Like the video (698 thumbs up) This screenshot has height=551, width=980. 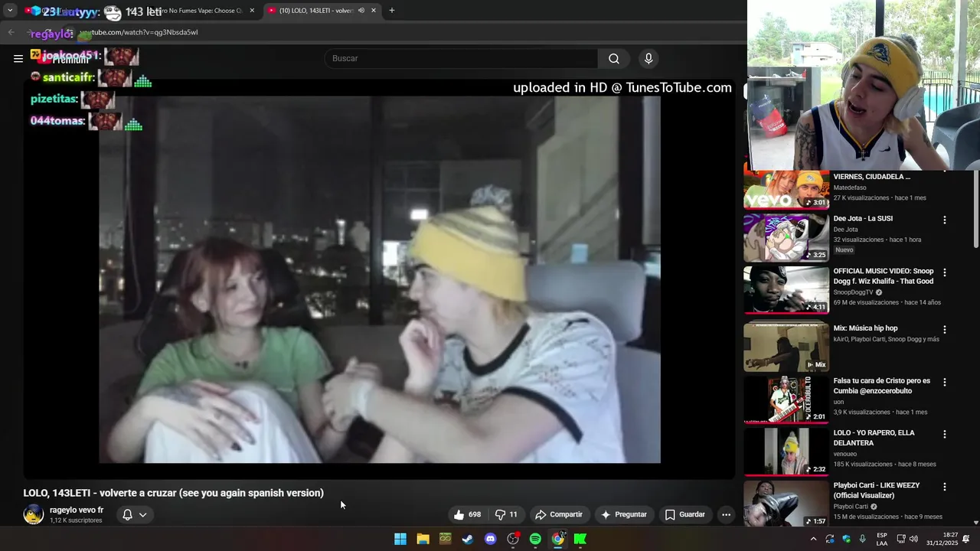pos(466,515)
